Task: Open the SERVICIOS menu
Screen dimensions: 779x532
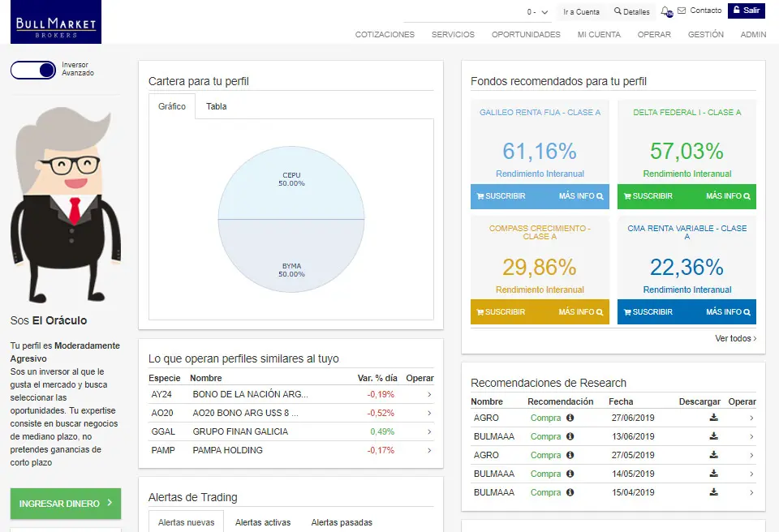Action: (x=453, y=34)
